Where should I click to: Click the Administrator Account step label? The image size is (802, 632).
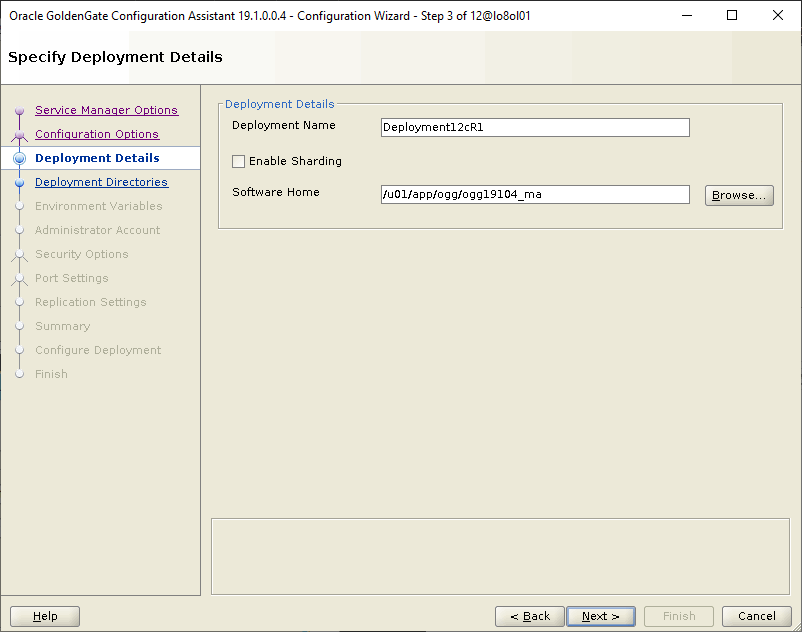click(x=97, y=230)
